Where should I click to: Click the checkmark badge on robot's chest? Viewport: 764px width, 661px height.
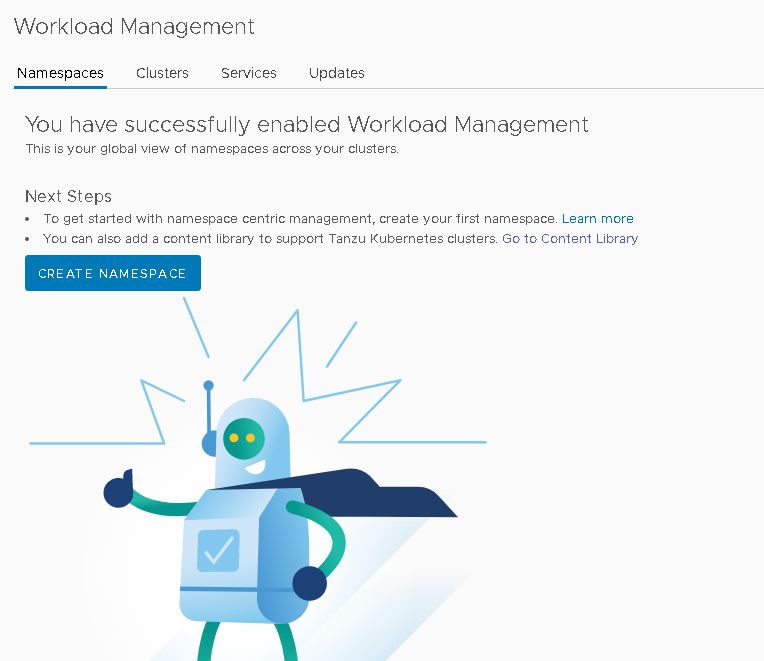click(x=218, y=549)
